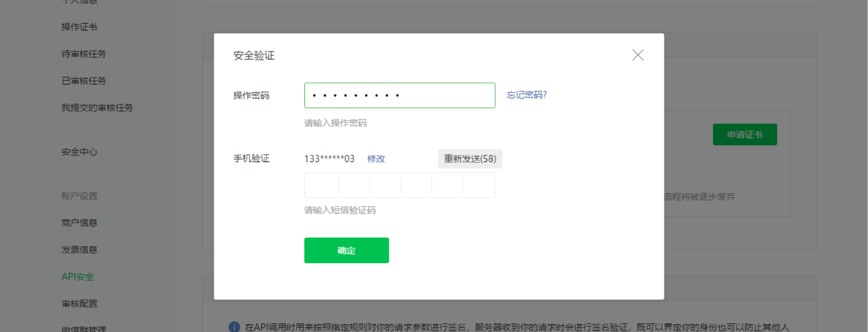Open 已审核任务 in the sidebar
868x332 pixels.
pyautogui.click(x=84, y=81)
